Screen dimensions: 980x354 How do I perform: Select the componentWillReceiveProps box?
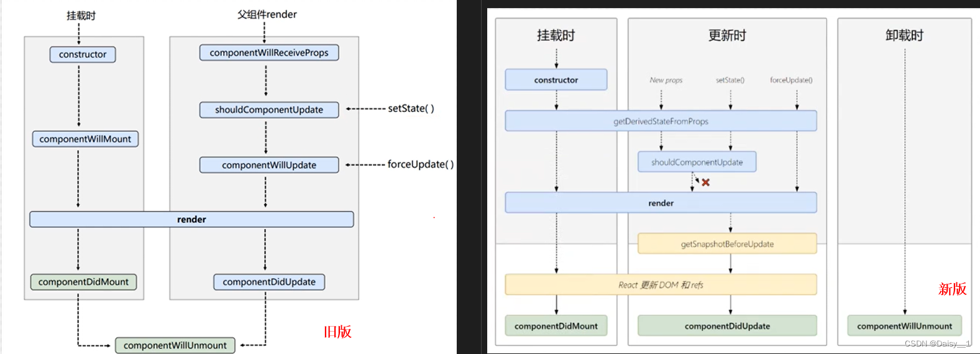click(x=269, y=52)
